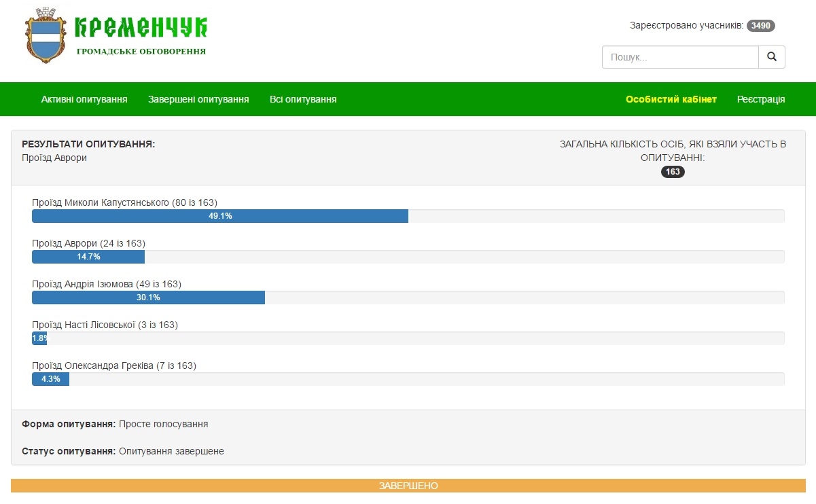Click the Результати опитування heading
The image size is (816, 504).
click(x=88, y=144)
